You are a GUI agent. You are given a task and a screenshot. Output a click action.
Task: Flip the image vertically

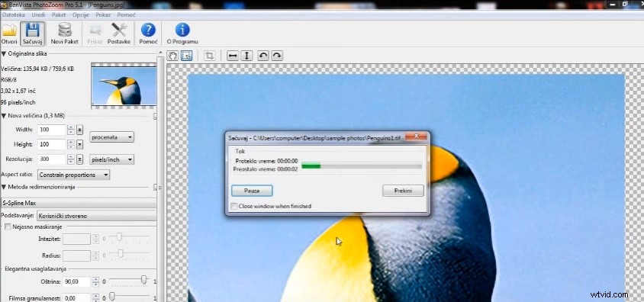click(x=246, y=56)
